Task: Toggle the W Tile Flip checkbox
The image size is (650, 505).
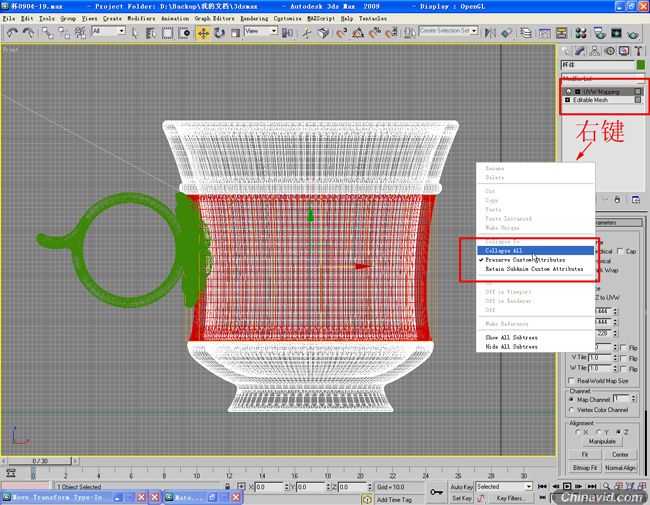Action: 623,368
